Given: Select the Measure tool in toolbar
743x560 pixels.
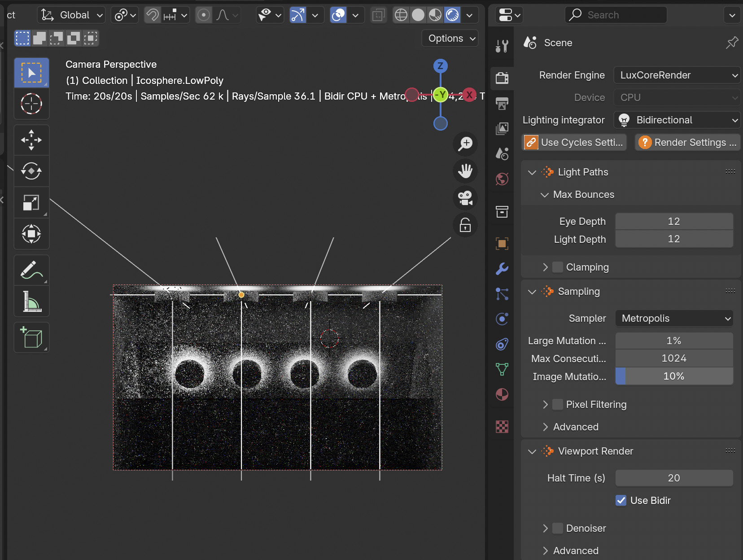Looking at the screenshot, I should [31, 302].
